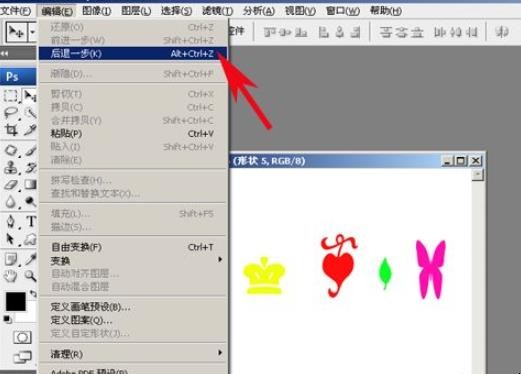Choose 自由变换(F) in the Edit menu
Image resolution: width=521 pixels, height=374 pixels.
[133, 247]
